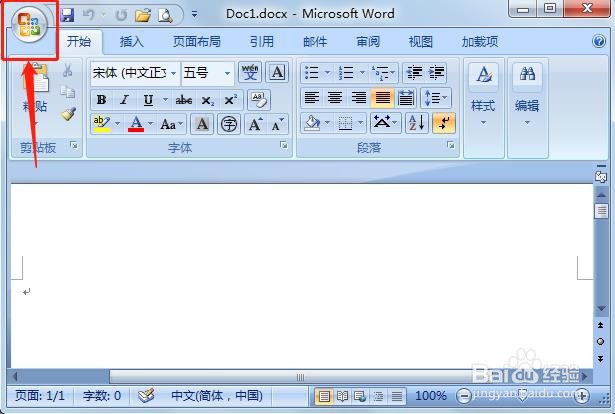Toggle strikethrough abc button
The width and height of the screenshot is (615, 414).
[x=184, y=100]
